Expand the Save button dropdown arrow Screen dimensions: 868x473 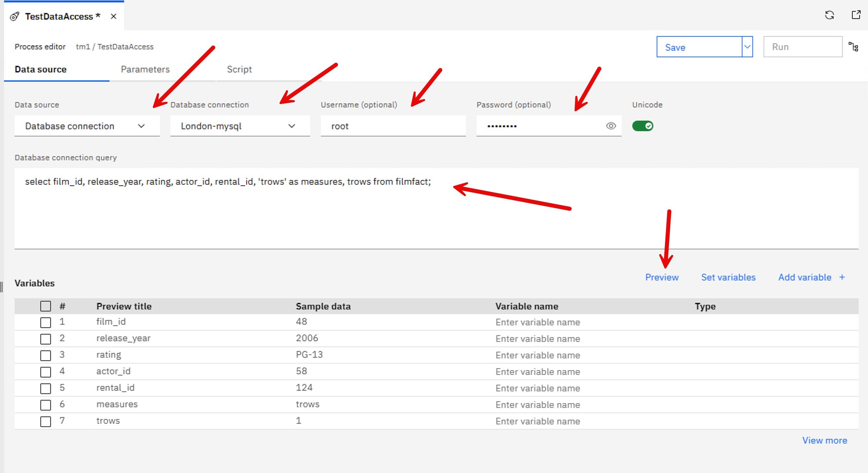tap(747, 47)
